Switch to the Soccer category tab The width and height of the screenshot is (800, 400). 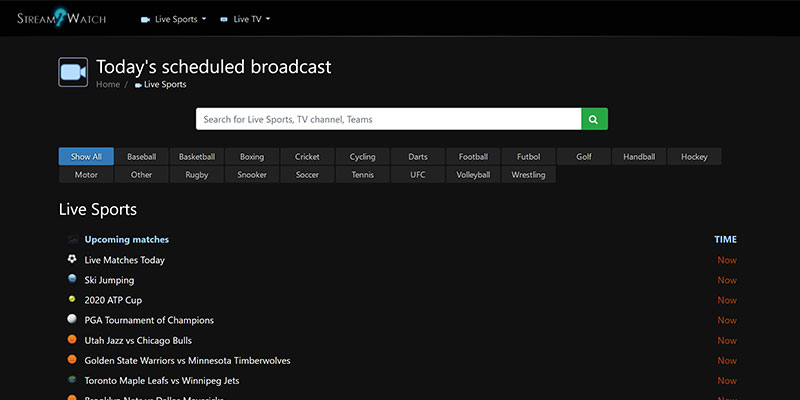click(307, 175)
